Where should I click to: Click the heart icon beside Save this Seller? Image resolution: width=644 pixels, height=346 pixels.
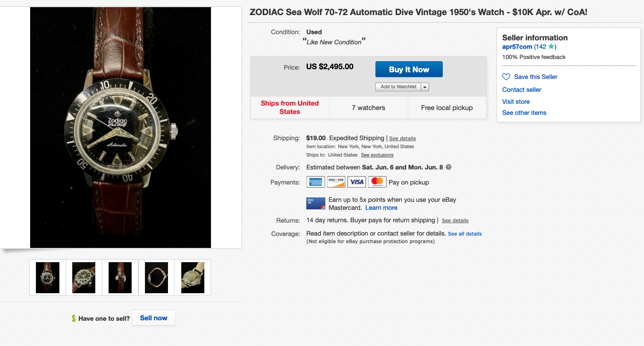click(x=506, y=77)
